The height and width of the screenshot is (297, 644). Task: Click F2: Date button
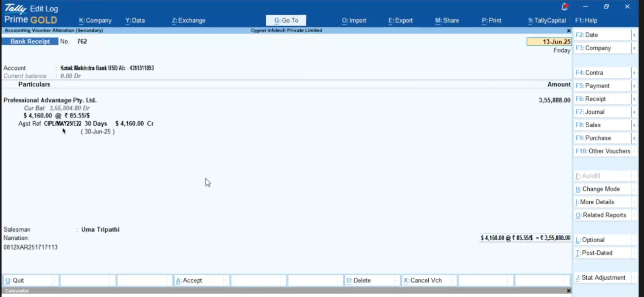pos(602,35)
